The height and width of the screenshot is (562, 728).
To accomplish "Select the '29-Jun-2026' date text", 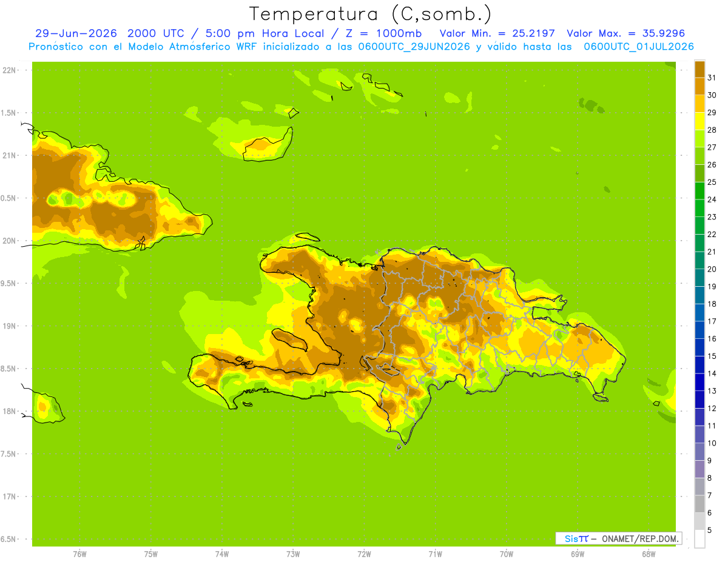I will click(x=76, y=33).
